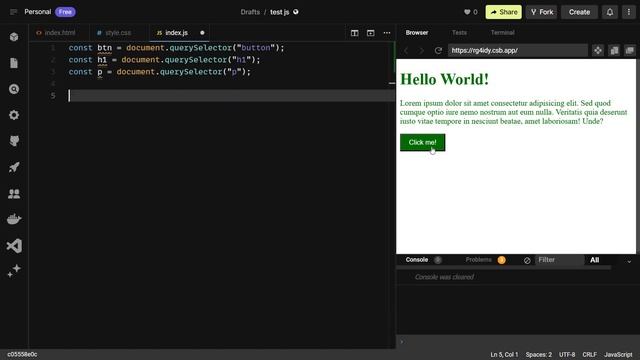Click the Share button
The width and height of the screenshot is (640, 360).
coord(503,12)
